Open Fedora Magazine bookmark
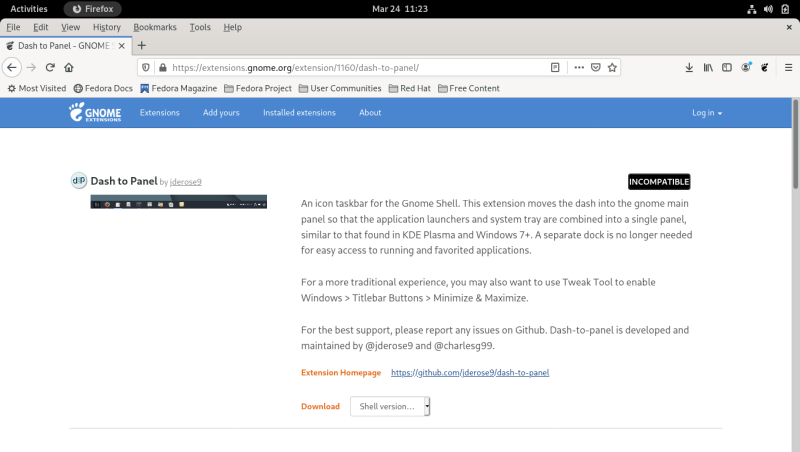800x452 pixels. tap(179, 88)
